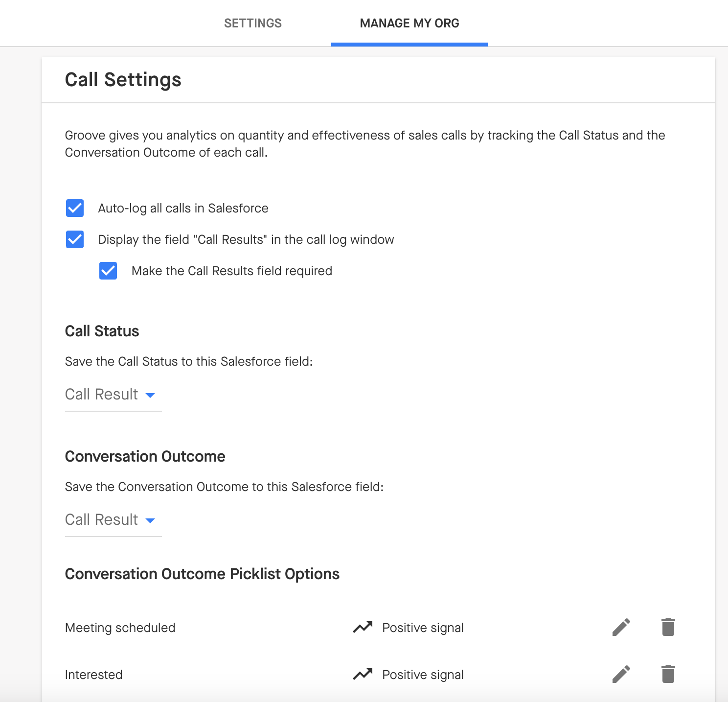This screenshot has height=702, width=728.
Task: Delete the Interested picklist option
Action: [x=668, y=674]
